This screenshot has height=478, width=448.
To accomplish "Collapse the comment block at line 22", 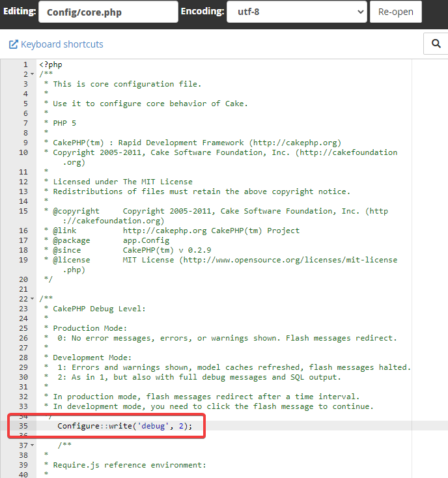I will 33,299.
